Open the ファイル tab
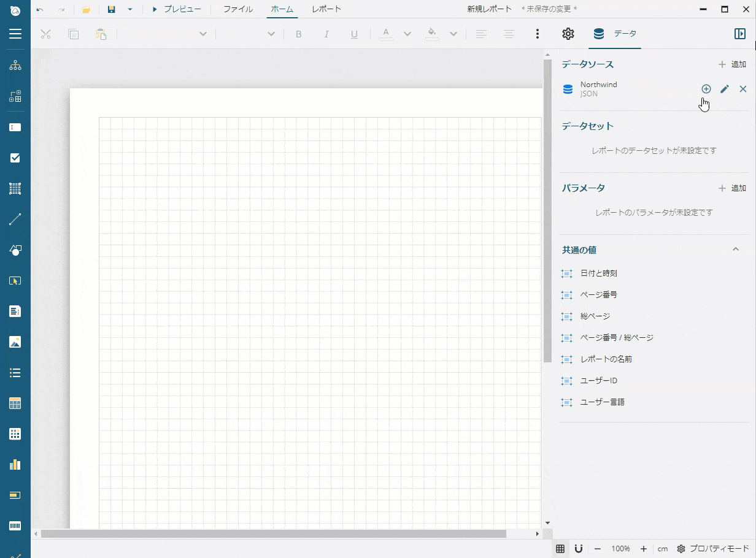This screenshot has height=558, width=756. click(238, 9)
